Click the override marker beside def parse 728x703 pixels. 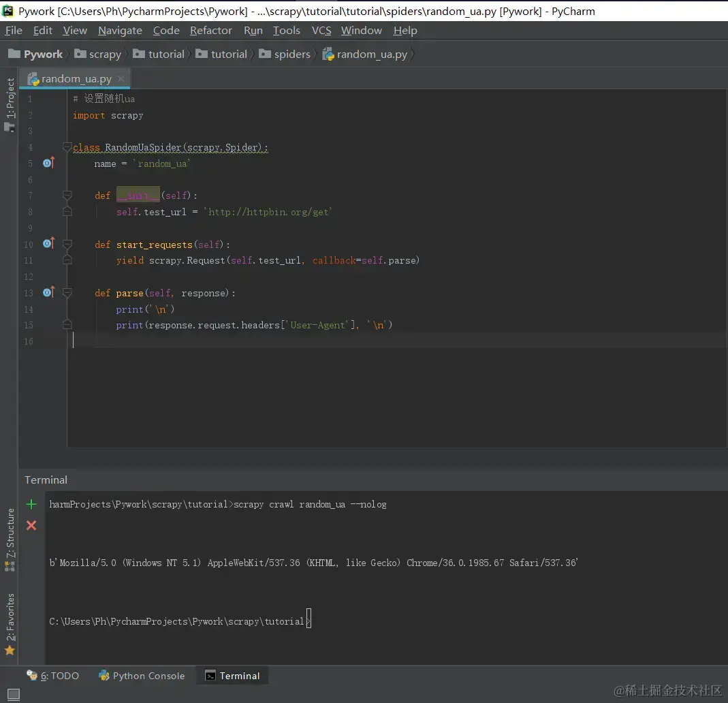[49, 292]
